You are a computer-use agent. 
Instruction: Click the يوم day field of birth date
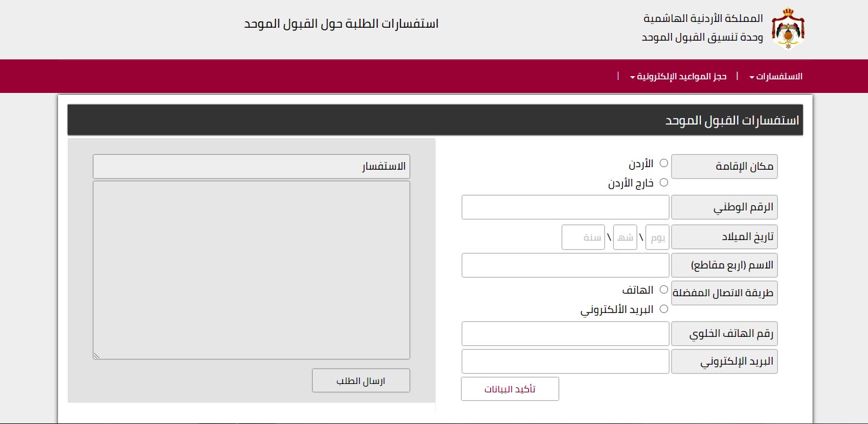click(x=656, y=237)
